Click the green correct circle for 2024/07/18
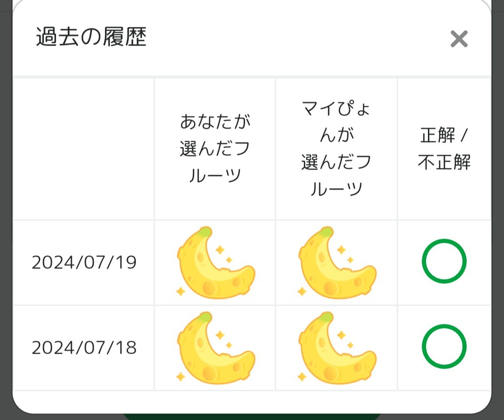 [x=444, y=346]
